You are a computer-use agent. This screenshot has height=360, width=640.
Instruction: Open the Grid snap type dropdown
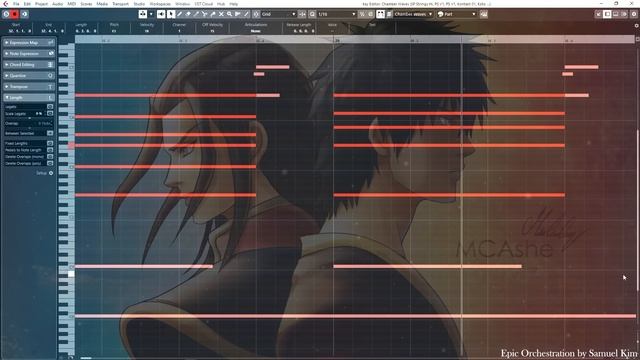279,14
